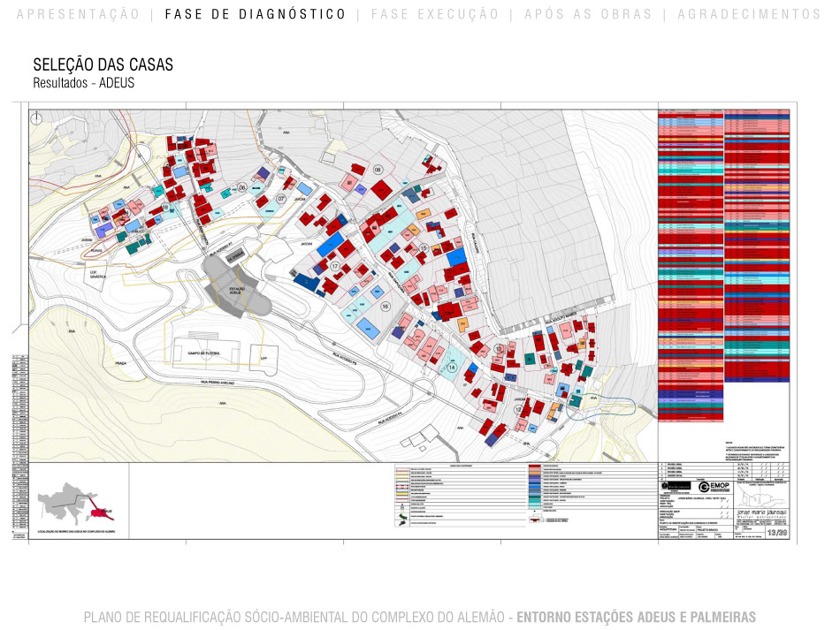Click the RUA PEDRO AVELINO street label
840x630 pixels.
(x=218, y=383)
